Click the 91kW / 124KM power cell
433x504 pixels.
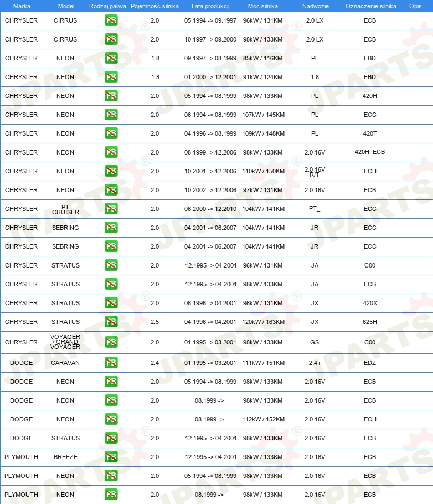pyautogui.click(x=262, y=77)
